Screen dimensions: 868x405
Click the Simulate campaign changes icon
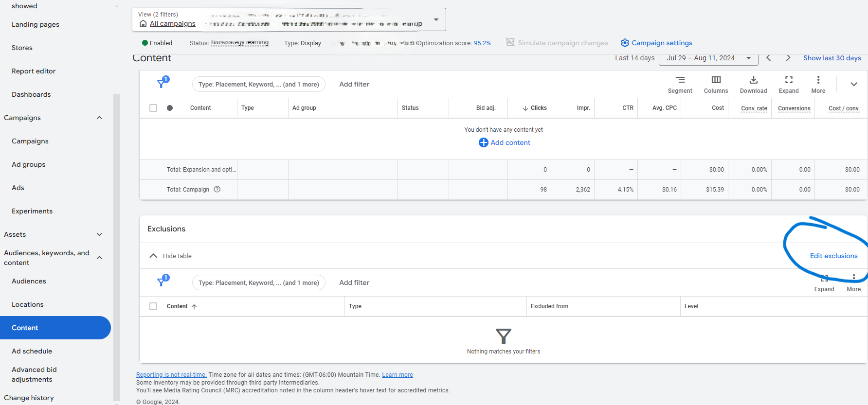(510, 42)
